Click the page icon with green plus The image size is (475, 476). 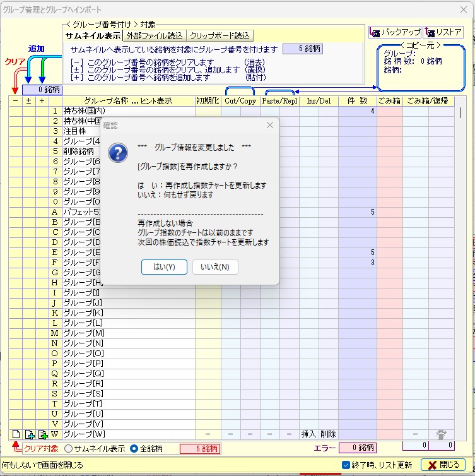point(29,434)
